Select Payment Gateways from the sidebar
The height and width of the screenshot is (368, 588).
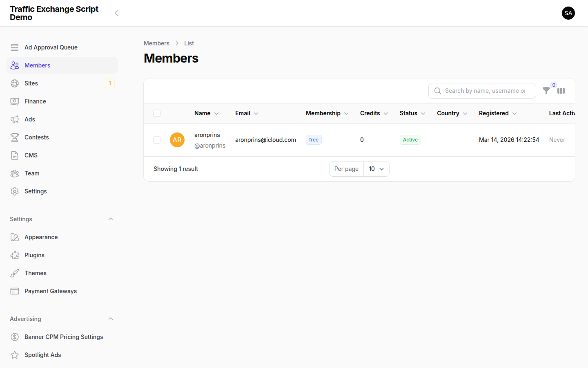50,291
